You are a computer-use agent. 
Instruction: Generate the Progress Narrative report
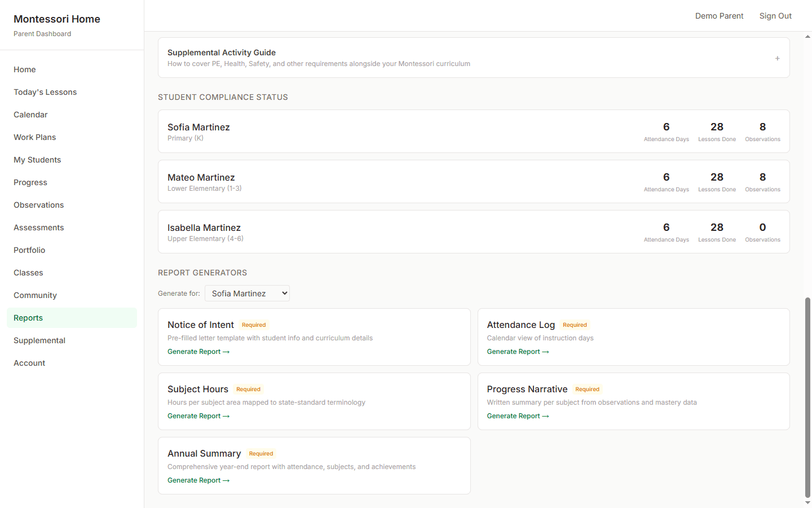click(x=518, y=415)
